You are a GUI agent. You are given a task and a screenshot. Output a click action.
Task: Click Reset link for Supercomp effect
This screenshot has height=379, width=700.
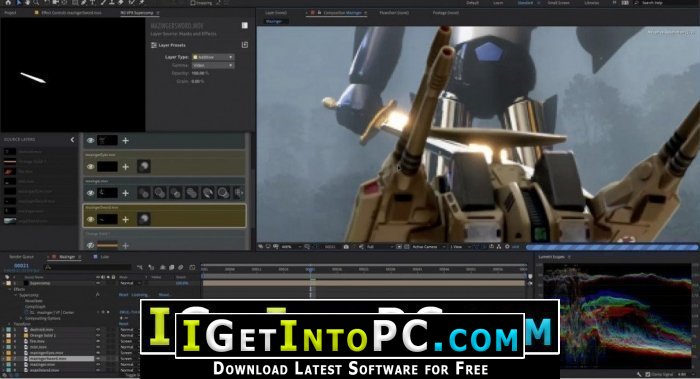[x=124, y=295]
